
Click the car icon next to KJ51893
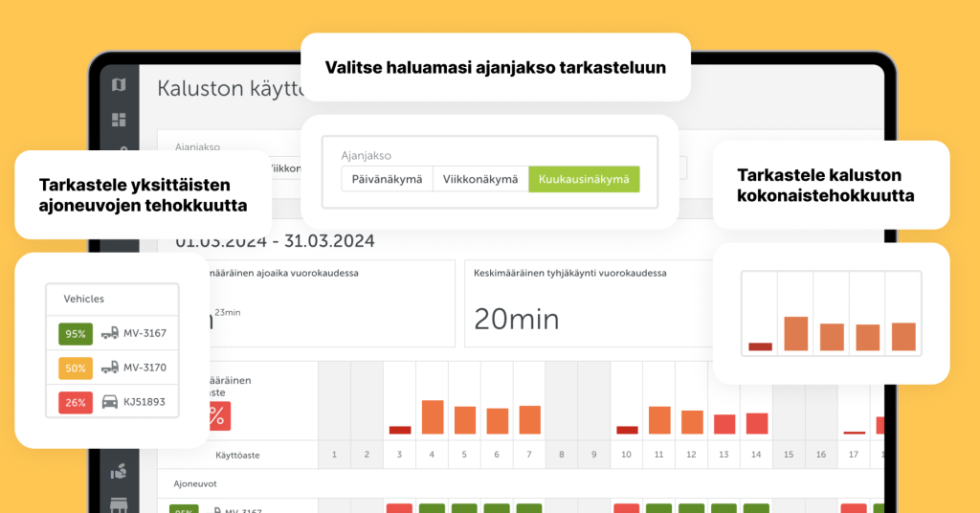tap(110, 402)
